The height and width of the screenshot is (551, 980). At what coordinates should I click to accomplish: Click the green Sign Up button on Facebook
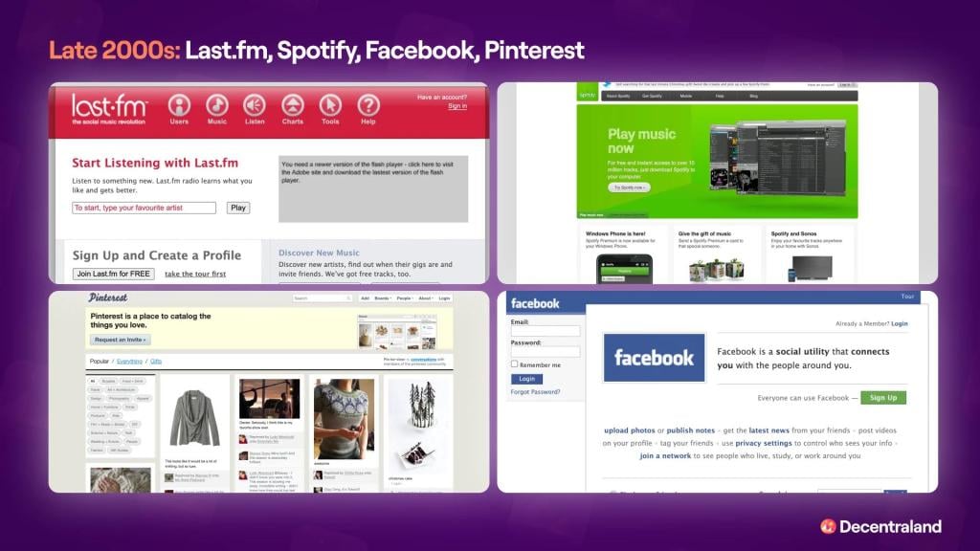coord(881,397)
